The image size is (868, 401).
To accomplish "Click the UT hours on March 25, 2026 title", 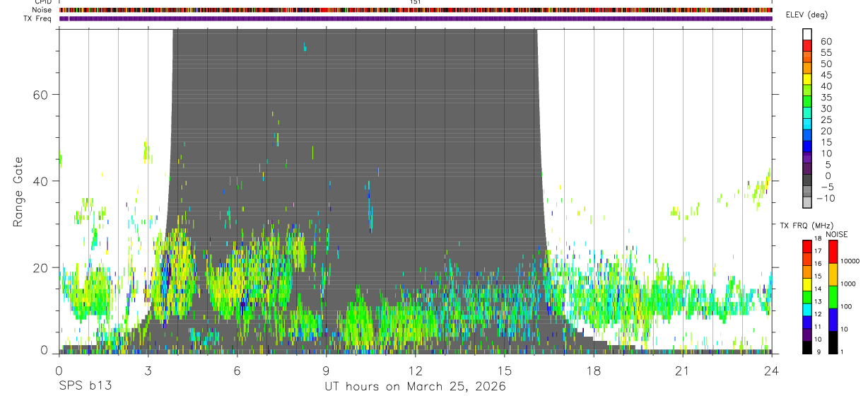I will point(415,387).
